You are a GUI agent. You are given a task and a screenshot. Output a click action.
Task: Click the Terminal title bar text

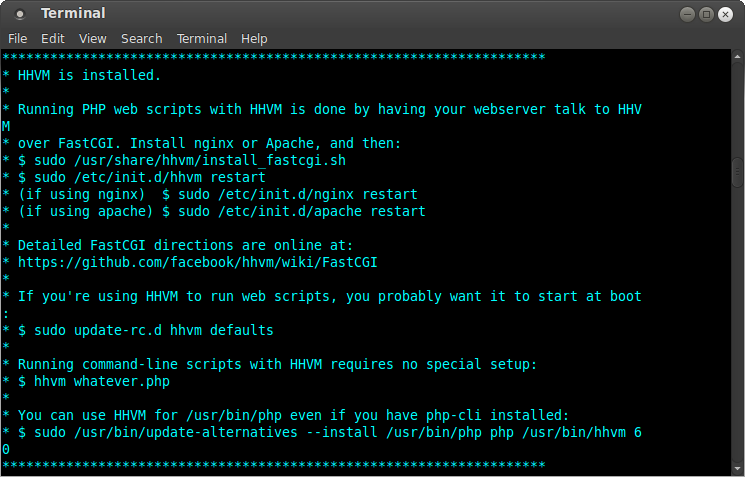click(x=73, y=14)
